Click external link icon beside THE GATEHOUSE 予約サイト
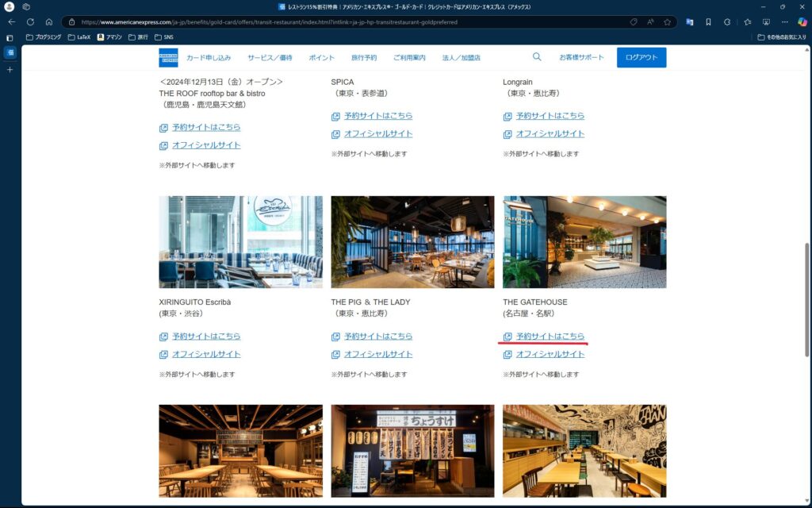 507,337
